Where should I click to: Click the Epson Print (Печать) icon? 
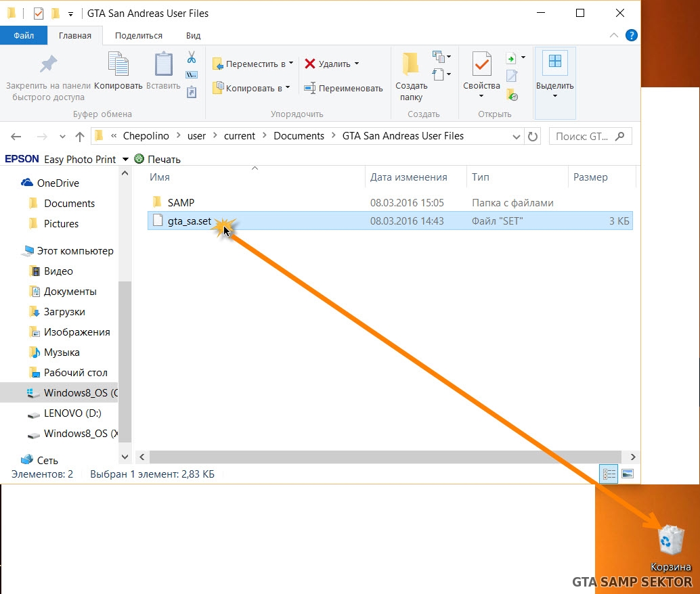coord(139,159)
